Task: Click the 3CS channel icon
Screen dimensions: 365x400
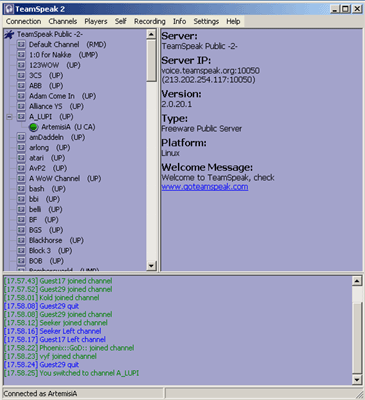Action: click(21, 75)
